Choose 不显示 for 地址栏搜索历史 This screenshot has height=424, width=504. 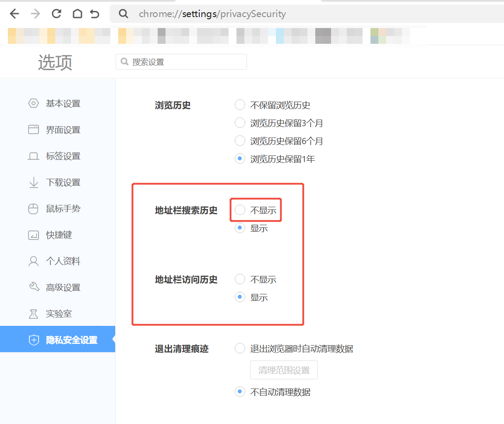tap(240, 210)
